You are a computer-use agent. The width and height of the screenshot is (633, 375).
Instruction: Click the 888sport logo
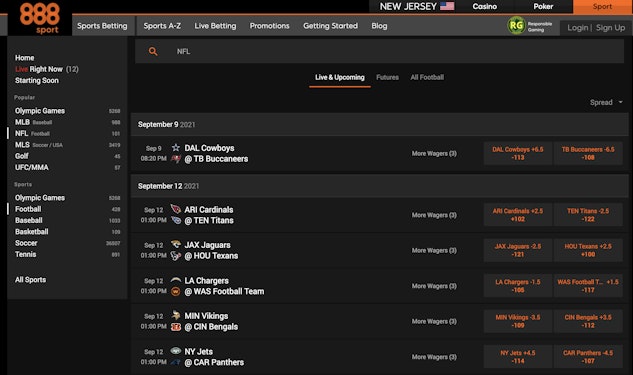point(40,18)
